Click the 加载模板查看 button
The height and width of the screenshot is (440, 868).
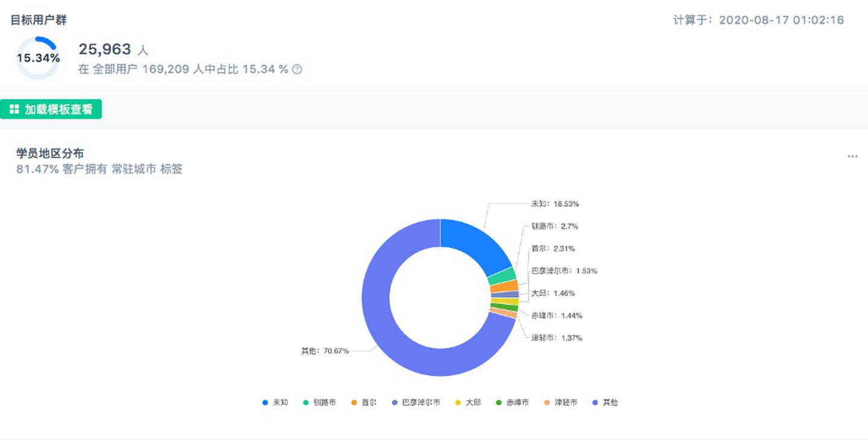[51, 109]
